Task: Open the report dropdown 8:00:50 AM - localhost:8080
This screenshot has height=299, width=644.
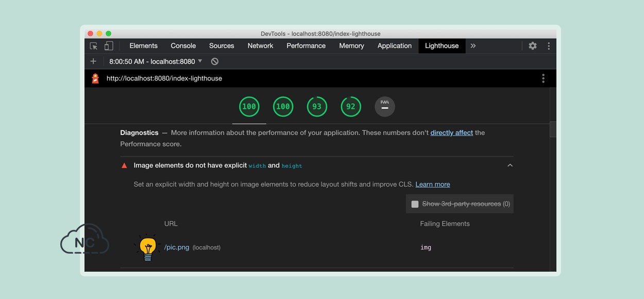Action: (x=156, y=61)
